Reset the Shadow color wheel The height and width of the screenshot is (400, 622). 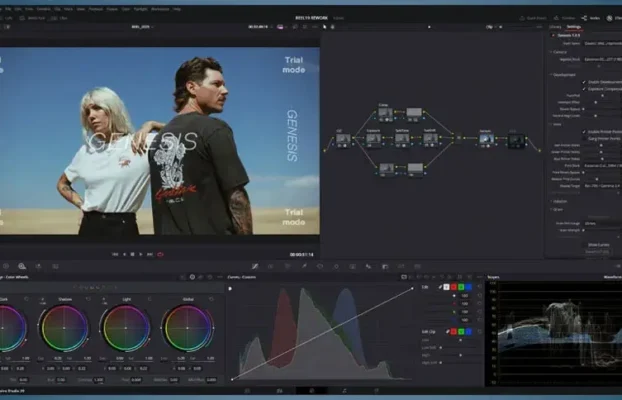[88, 299]
